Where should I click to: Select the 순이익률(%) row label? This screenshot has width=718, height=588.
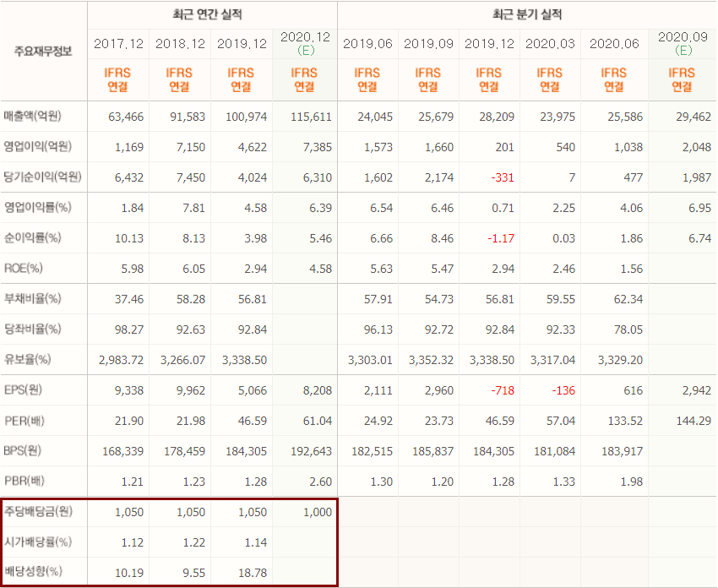click(x=32, y=237)
